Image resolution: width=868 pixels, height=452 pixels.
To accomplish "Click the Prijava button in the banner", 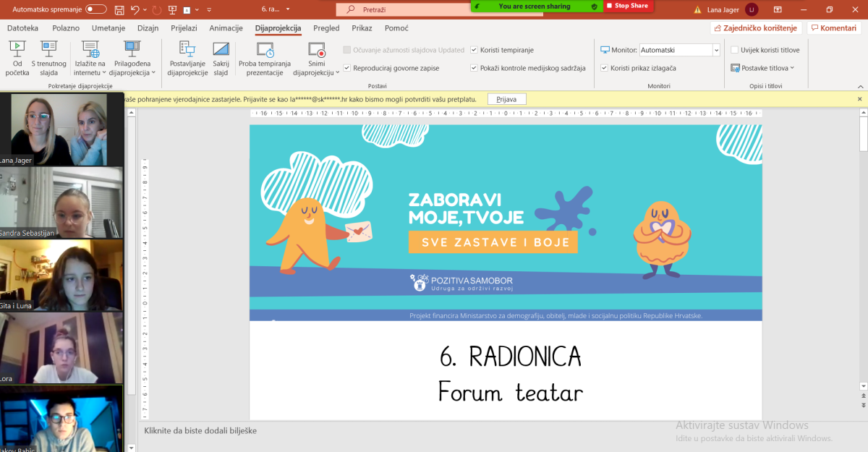I will [x=507, y=99].
